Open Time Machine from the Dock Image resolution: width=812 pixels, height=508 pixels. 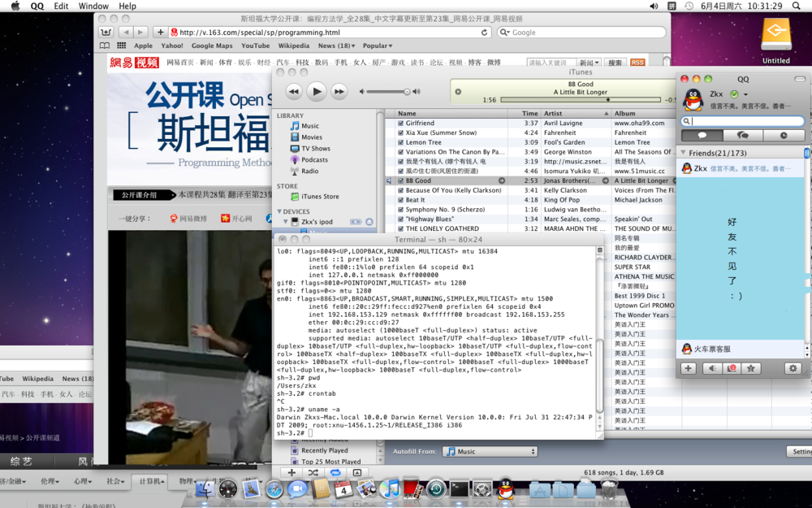(x=436, y=488)
